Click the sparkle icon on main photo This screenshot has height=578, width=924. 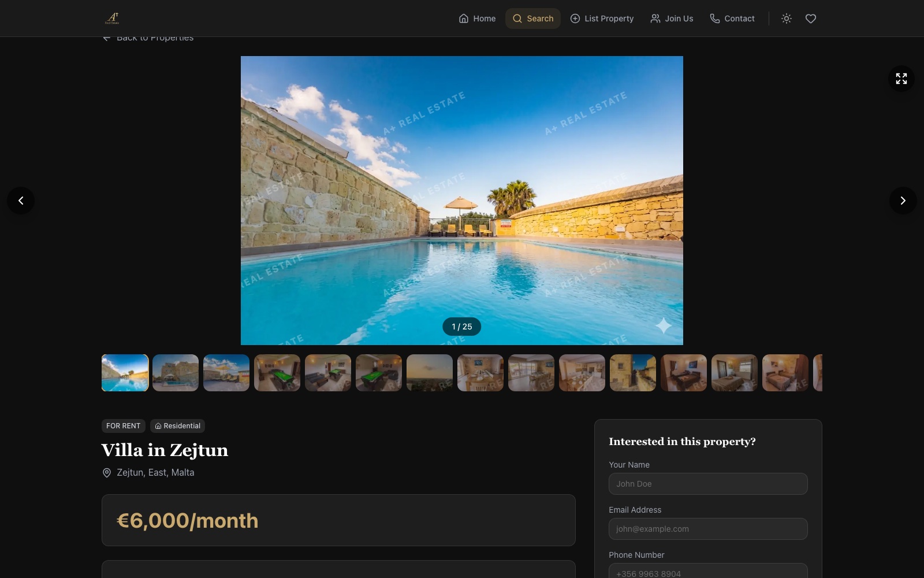pyautogui.click(x=664, y=326)
